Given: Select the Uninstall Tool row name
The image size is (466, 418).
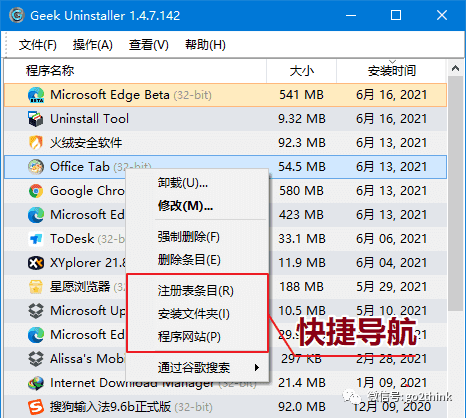Looking at the screenshot, I should [89, 119].
